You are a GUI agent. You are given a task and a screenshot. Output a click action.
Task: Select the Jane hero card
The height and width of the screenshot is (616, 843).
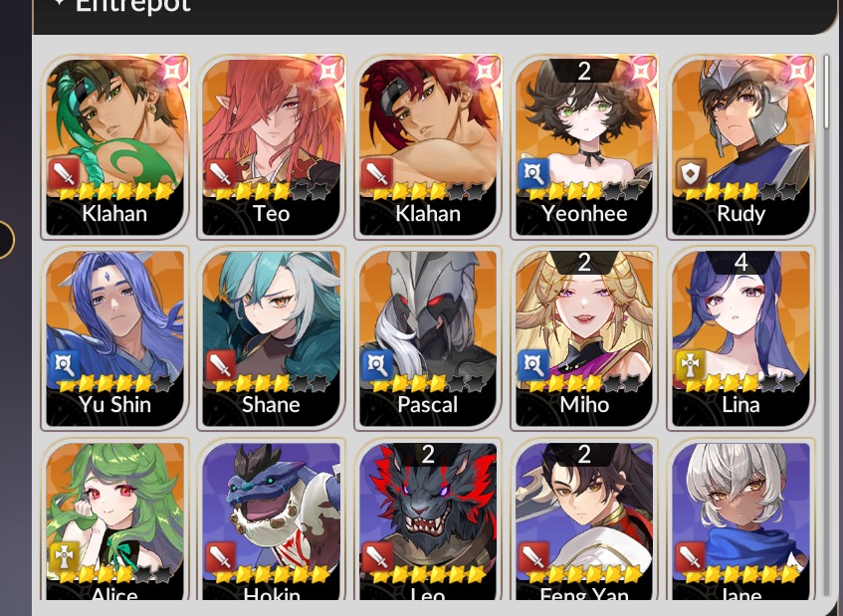tap(740, 519)
